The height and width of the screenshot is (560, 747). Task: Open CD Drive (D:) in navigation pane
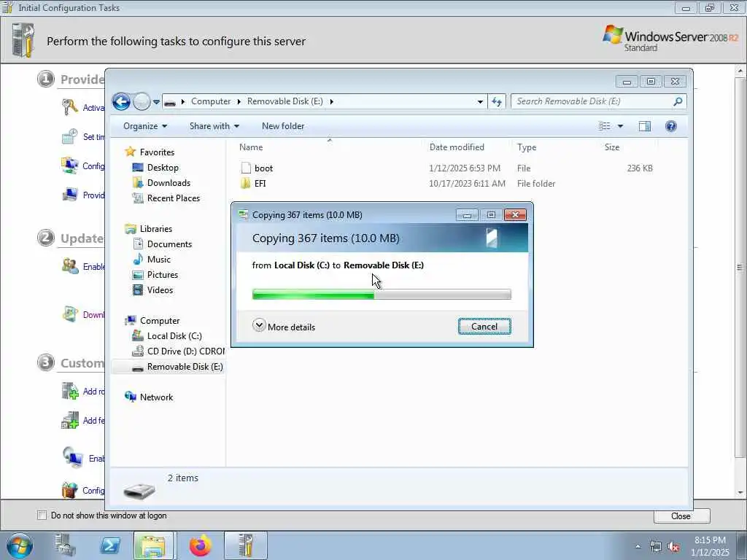[186, 351]
